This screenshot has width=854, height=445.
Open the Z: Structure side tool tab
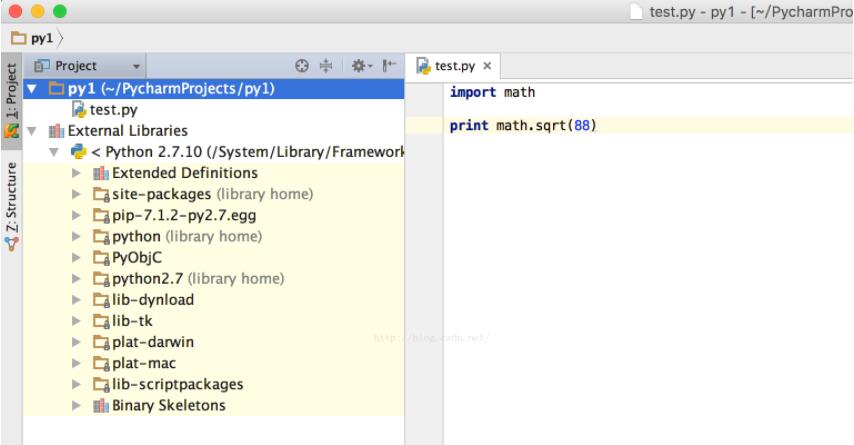coord(11,206)
